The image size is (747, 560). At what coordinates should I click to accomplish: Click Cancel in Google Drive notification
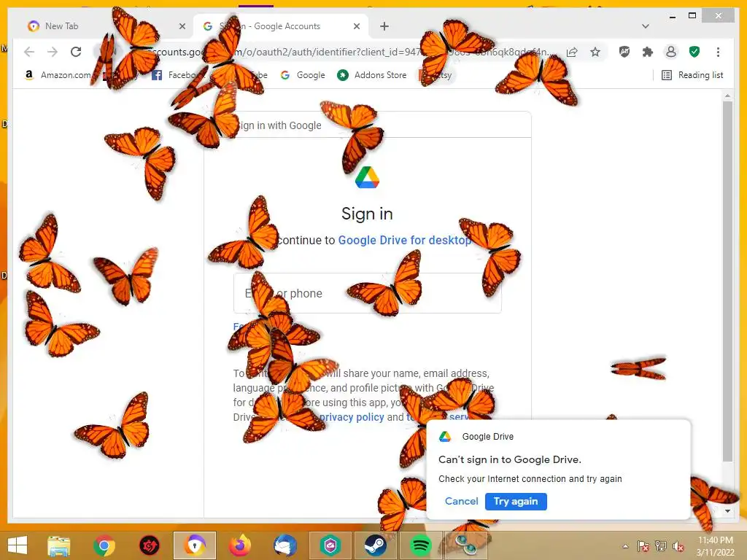[x=461, y=501]
